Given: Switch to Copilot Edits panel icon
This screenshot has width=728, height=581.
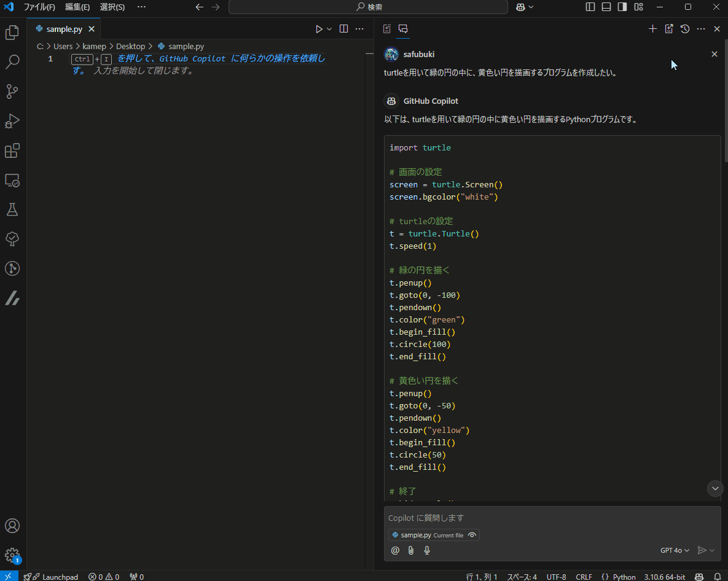Looking at the screenshot, I should point(387,29).
